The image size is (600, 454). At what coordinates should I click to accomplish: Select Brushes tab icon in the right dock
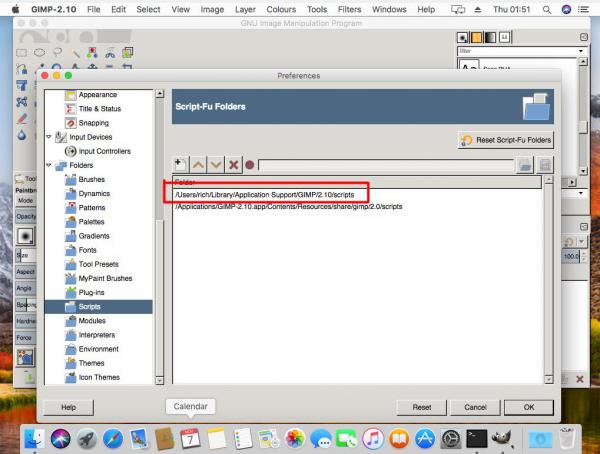(x=463, y=38)
